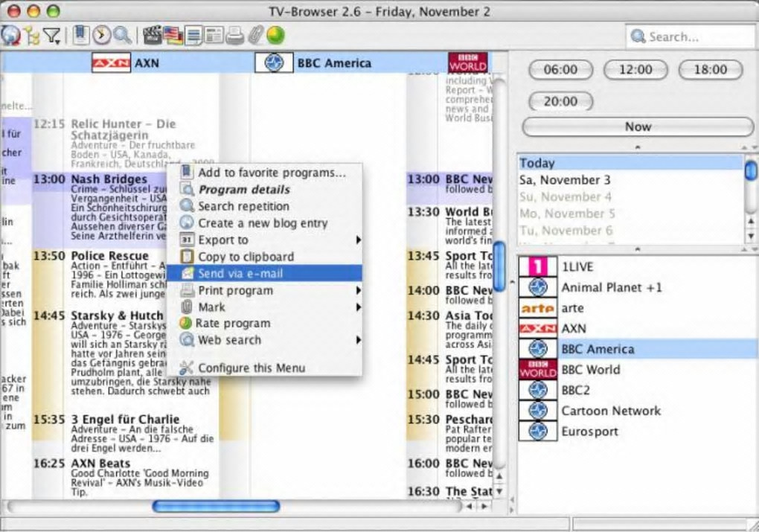
Task: Select the AXN row in channel list
Action: point(638,329)
